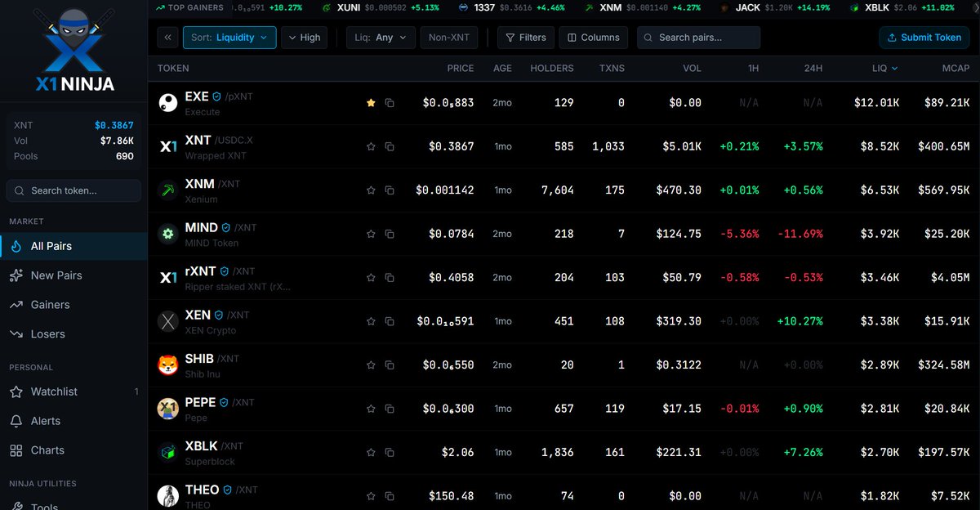Screen dimensions: 980x510
Task: Open the Columns button
Action: click(594, 38)
